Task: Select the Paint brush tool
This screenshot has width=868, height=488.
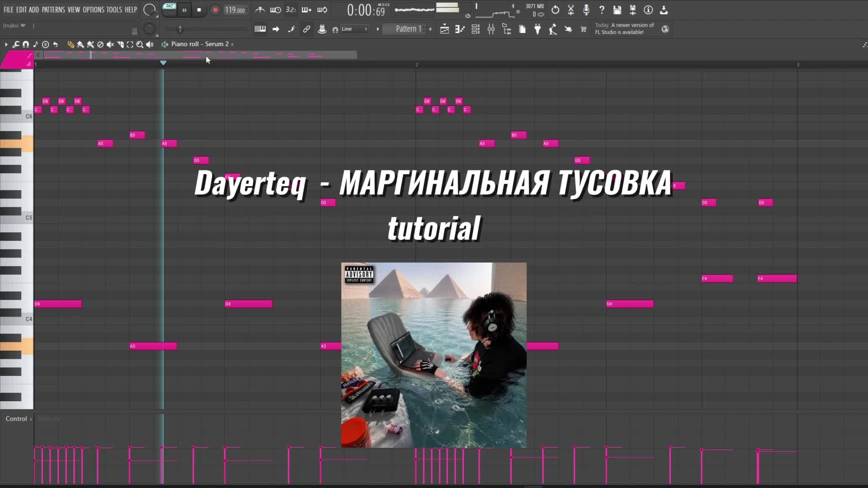Action: (80, 44)
